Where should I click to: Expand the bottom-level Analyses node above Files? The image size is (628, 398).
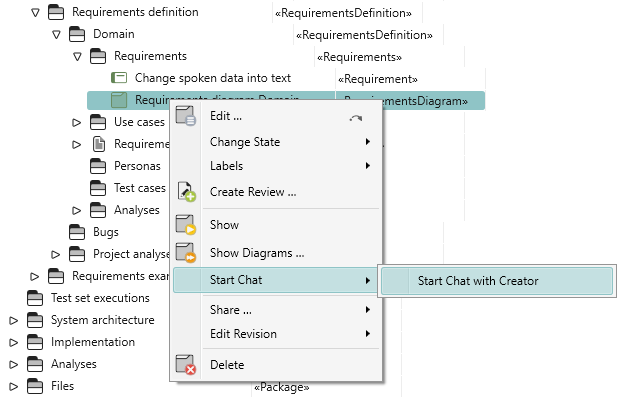(x=13, y=365)
